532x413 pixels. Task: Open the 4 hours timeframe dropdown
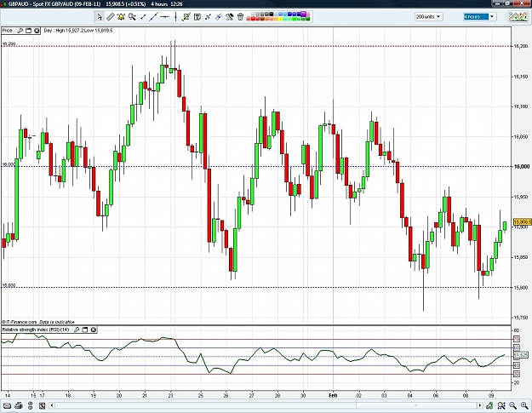[479, 17]
